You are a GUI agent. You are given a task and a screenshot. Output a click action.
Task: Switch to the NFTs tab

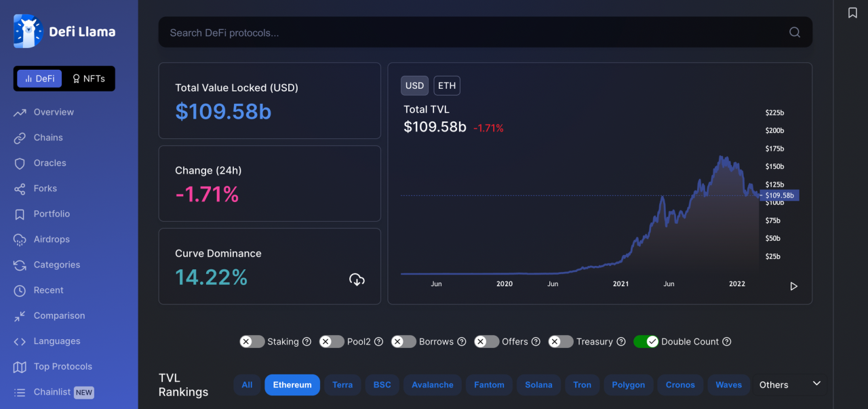click(x=89, y=79)
